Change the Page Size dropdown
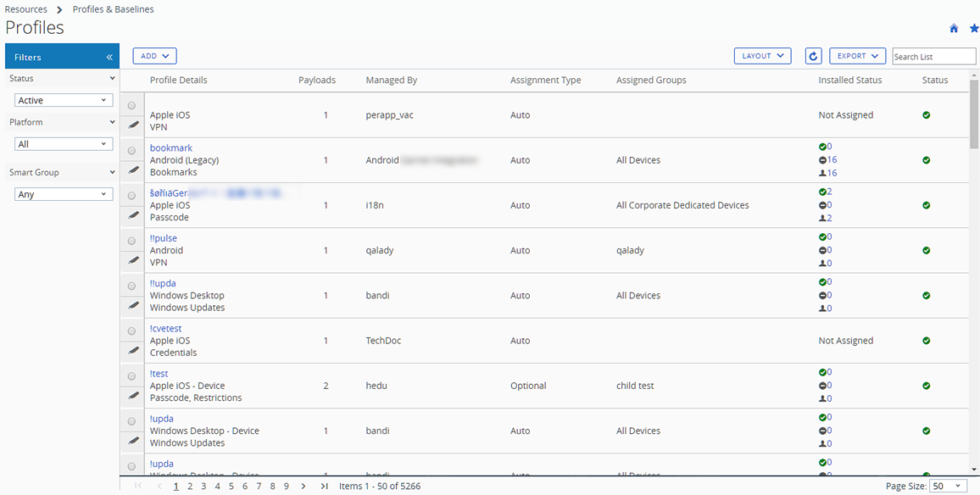 pyautogui.click(x=948, y=487)
